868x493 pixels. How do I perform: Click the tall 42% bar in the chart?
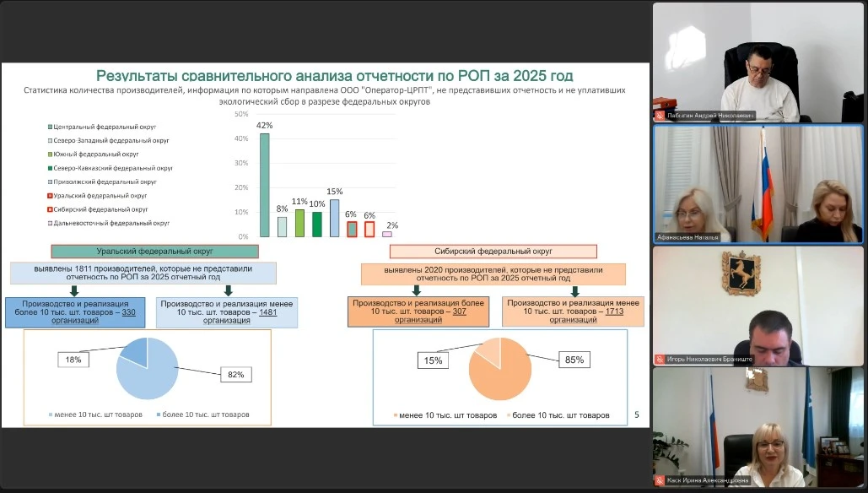pyautogui.click(x=265, y=185)
